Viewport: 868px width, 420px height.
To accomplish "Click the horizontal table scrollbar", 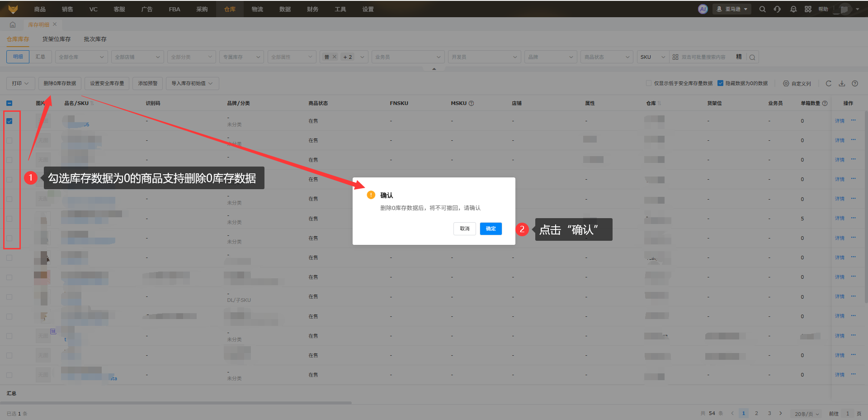I will coord(176,402).
